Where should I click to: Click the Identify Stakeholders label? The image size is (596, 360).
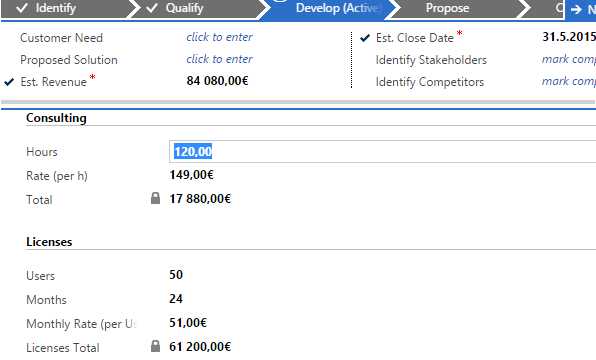coord(431,60)
